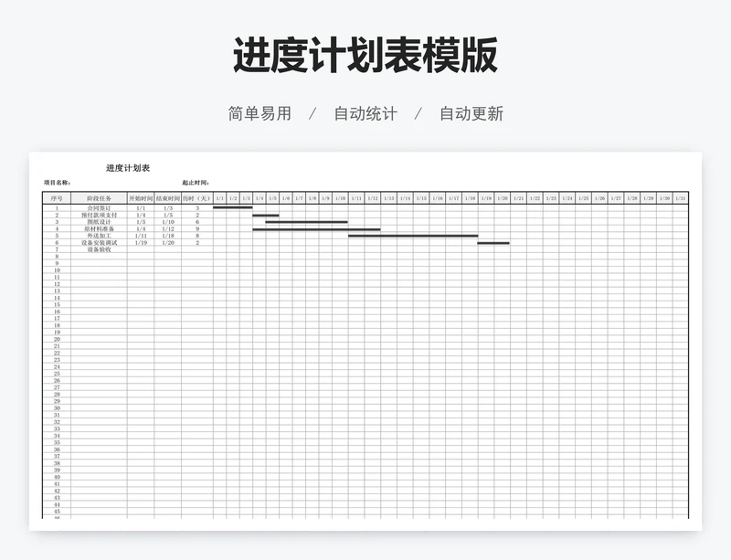This screenshot has width=731, height=560.
Task: Click the Gantt bar for 设备安装调试
Action: [x=493, y=243]
